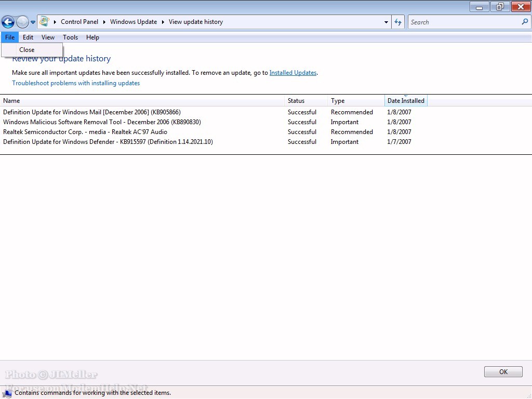Click the Forward navigation arrow
532x399 pixels.
pos(22,22)
